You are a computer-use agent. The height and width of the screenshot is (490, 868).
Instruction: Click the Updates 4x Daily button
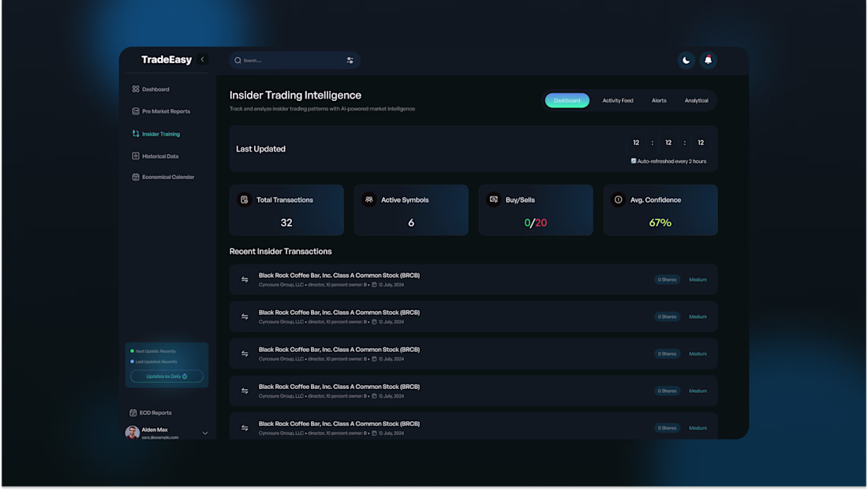166,376
